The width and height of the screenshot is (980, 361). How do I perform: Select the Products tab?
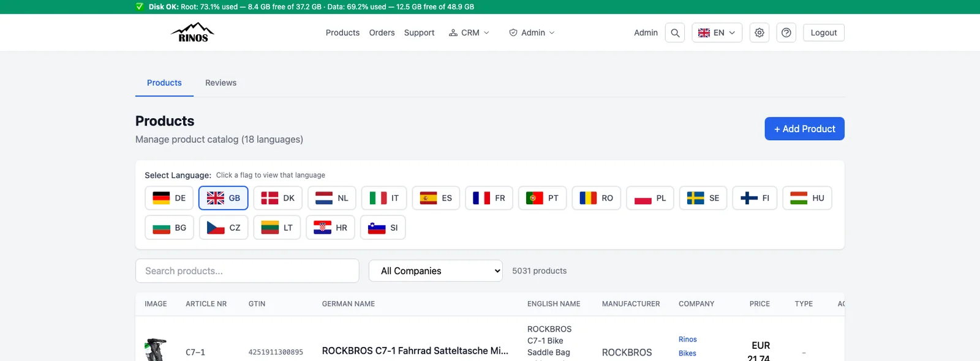(x=164, y=83)
